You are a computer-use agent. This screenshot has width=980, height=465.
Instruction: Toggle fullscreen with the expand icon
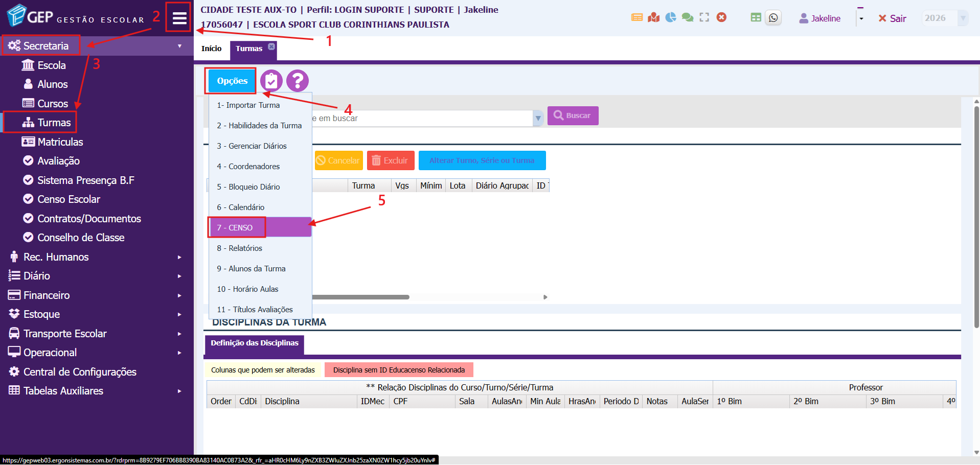click(704, 17)
